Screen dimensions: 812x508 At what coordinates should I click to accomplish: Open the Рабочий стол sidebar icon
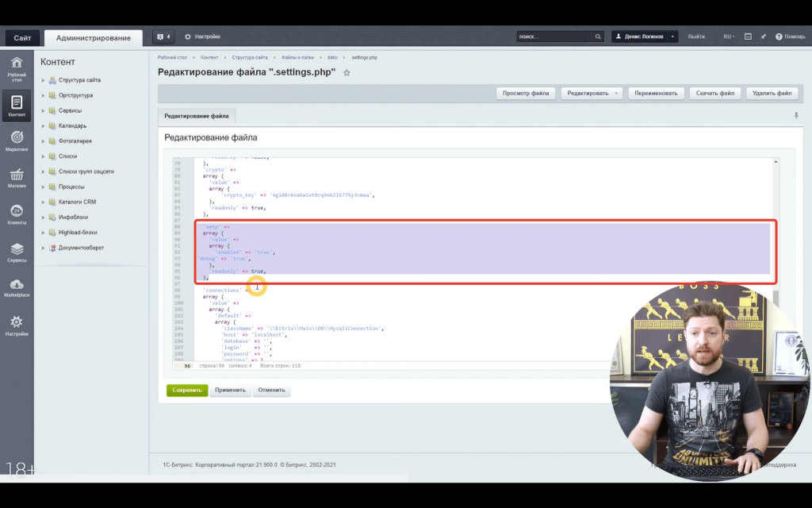tap(17, 68)
